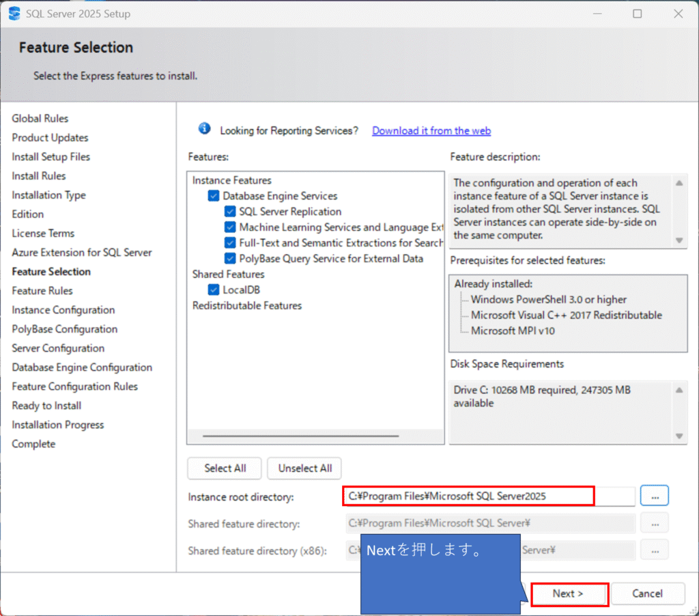Uncheck the LocalDB shared feature checkbox
The width and height of the screenshot is (699, 616).
214,290
